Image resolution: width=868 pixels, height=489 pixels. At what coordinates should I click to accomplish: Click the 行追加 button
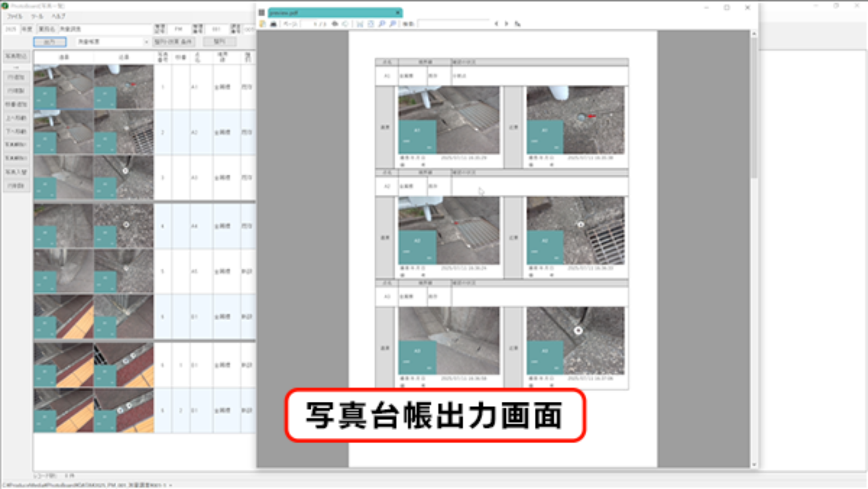(x=16, y=77)
